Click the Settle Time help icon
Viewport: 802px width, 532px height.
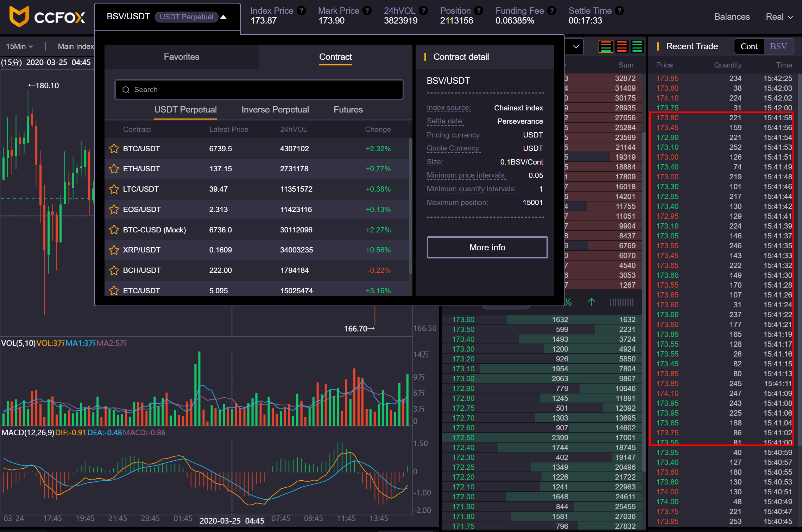click(x=620, y=11)
